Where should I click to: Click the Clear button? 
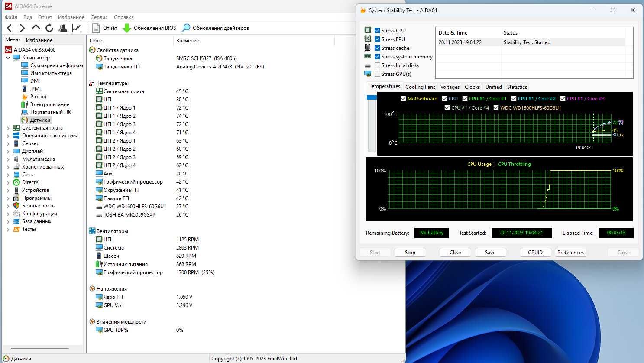point(456,253)
